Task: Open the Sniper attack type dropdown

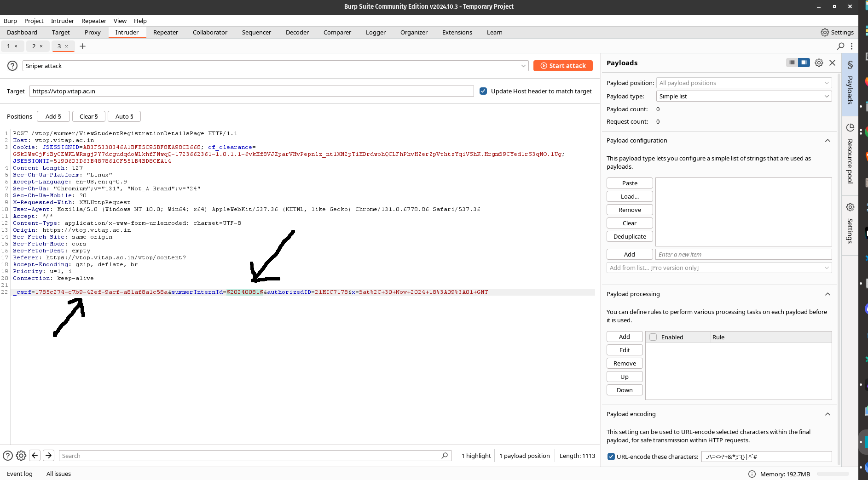Action: click(275, 66)
